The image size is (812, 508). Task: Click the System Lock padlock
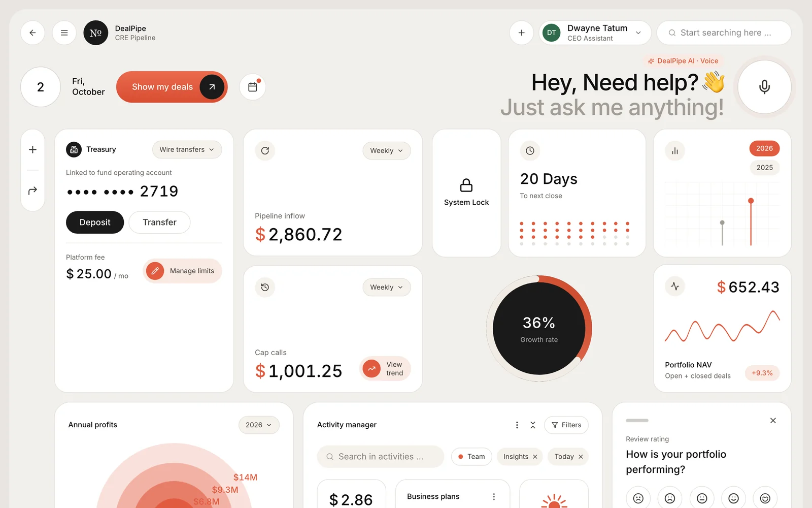coord(466,185)
